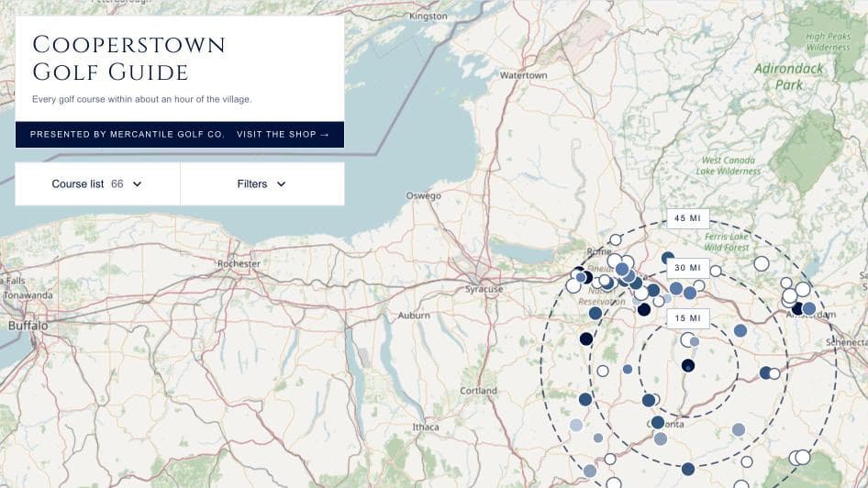868x488 pixels.
Task: Select the dark navy marker at center of 15 MI ring
Action: (687, 365)
